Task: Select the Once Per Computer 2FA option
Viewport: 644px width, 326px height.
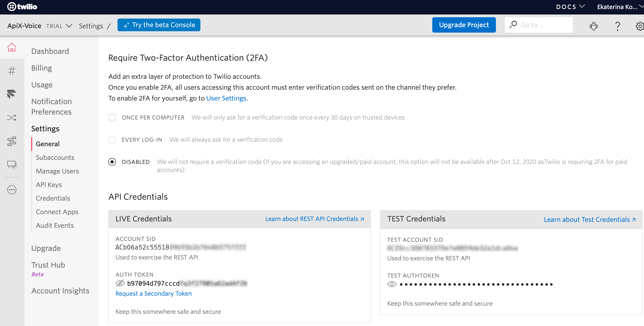Action: (x=112, y=117)
